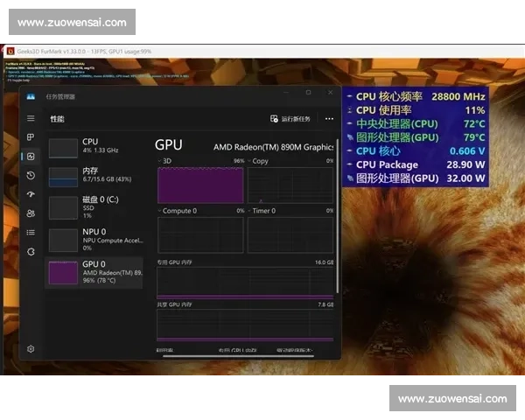Screen dimensions: 525x420
Task: Open the Details list icon in sidebar
Action: (31, 232)
